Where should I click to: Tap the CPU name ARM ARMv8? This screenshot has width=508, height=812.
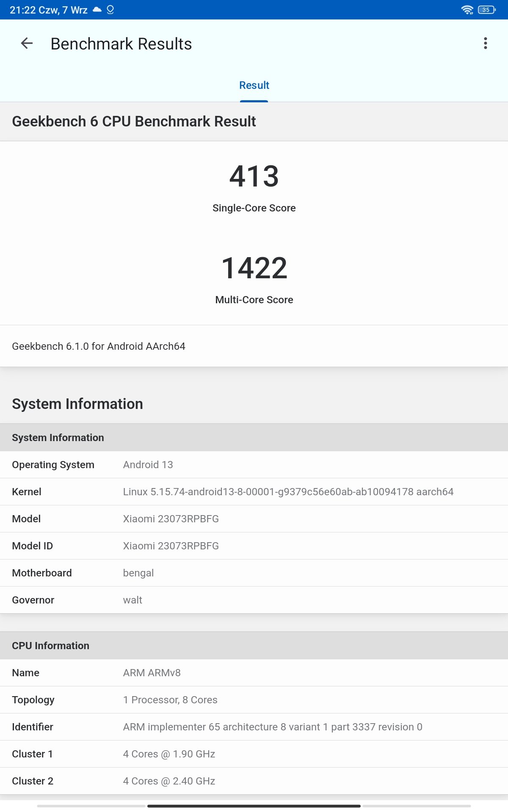pyautogui.click(x=152, y=673)
